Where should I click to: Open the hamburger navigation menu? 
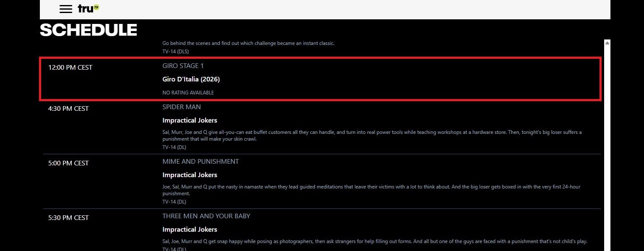[66, 9]
